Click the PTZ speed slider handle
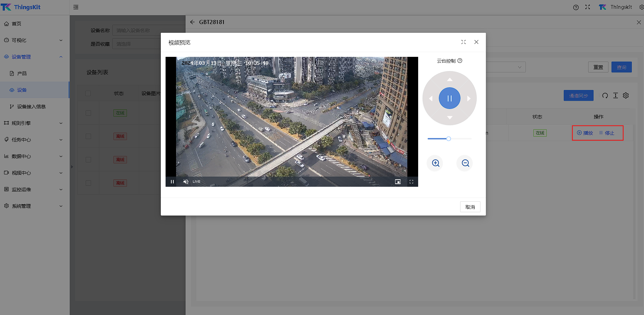Image resolution: width=644 pixels, height=315 pixels. tap(449, 139)
